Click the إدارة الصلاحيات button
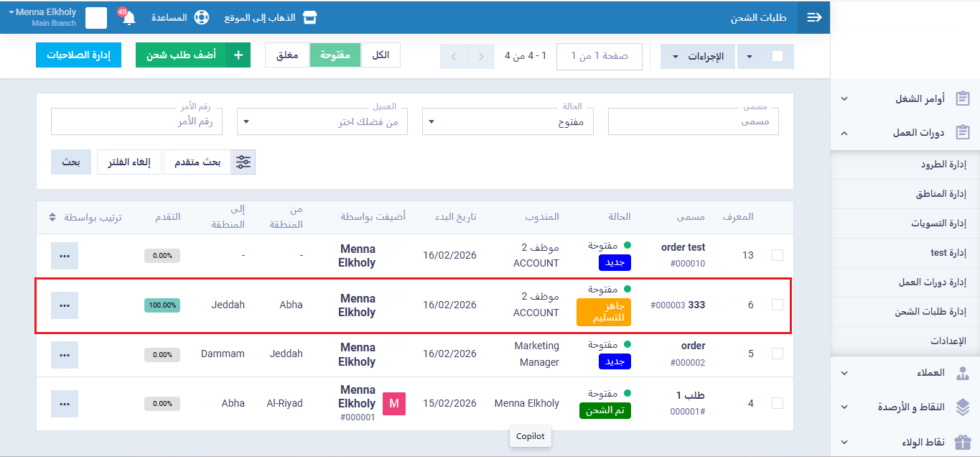This screenshot has width=980, height=457. pos(78,55)
